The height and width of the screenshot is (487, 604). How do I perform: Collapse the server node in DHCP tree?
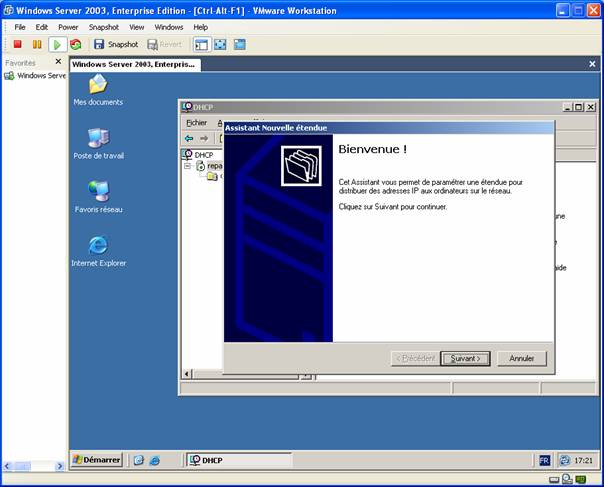[188, 166]
